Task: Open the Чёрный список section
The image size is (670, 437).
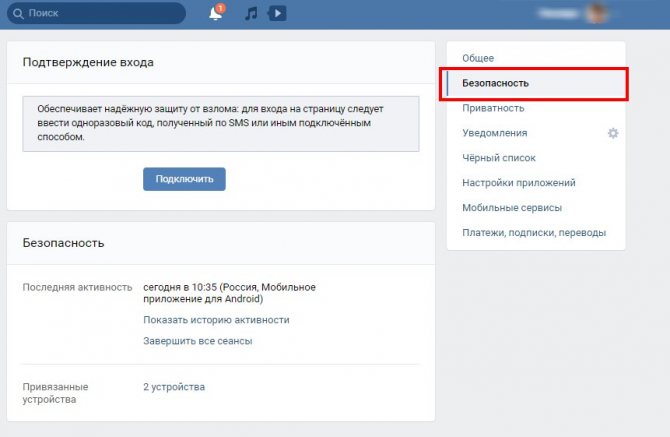Action: (x=499, y=158)
